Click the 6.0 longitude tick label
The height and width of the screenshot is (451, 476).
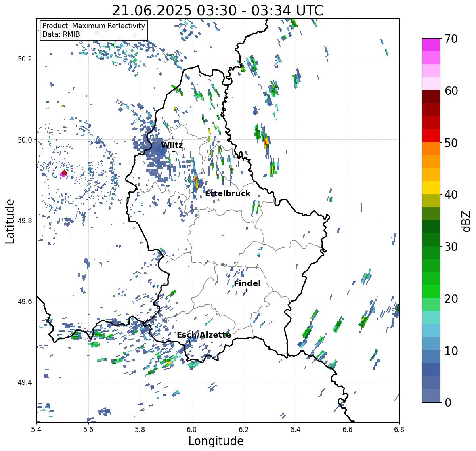point(192,430)
